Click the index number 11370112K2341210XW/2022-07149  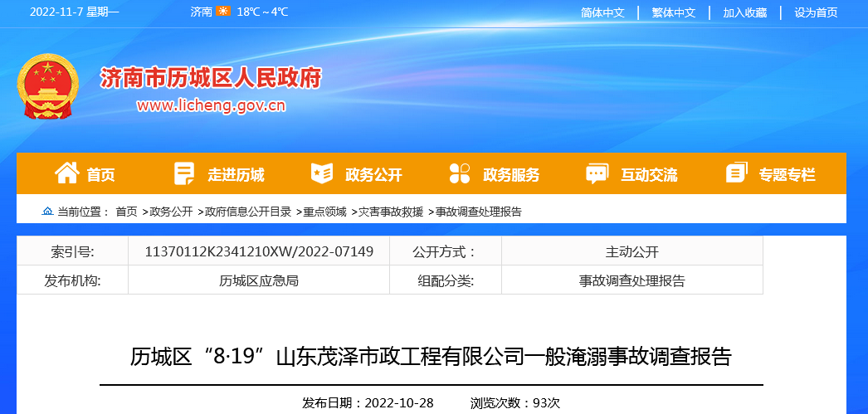tap(259, 252)
